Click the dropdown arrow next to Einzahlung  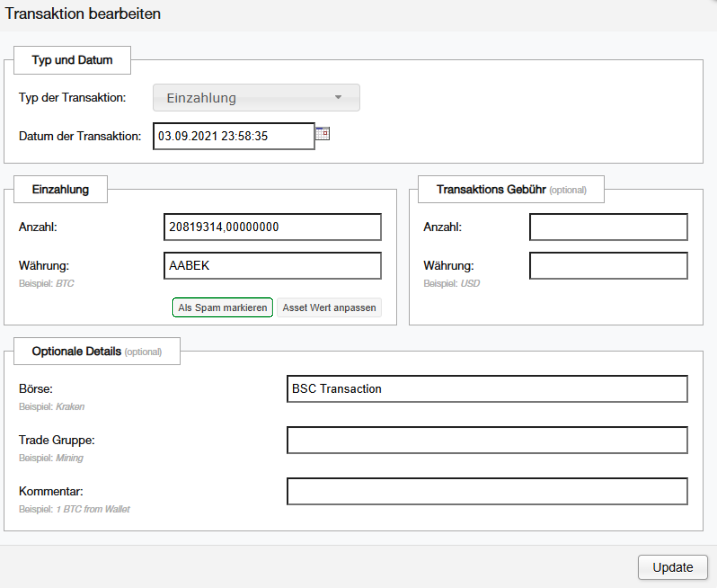pyautogui.click(x=338, y=97)
